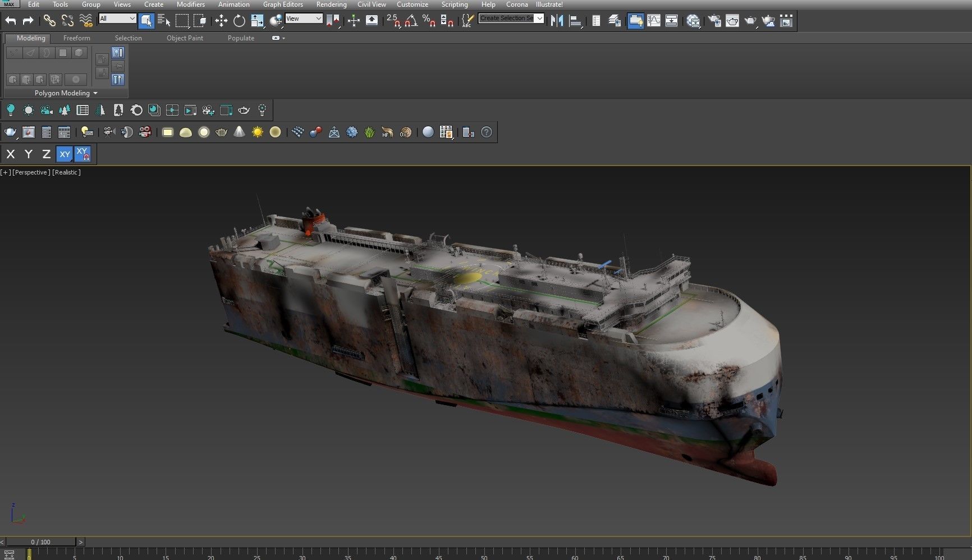This screenshot has width=972, height=560.
Task: Click the Corona rectangle light icon
Action: click(168, 132)
